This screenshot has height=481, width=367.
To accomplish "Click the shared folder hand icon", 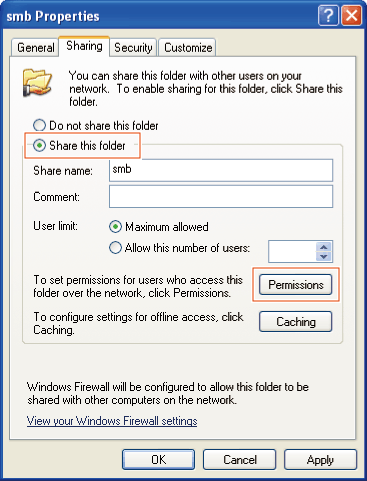I will [37, 82].
